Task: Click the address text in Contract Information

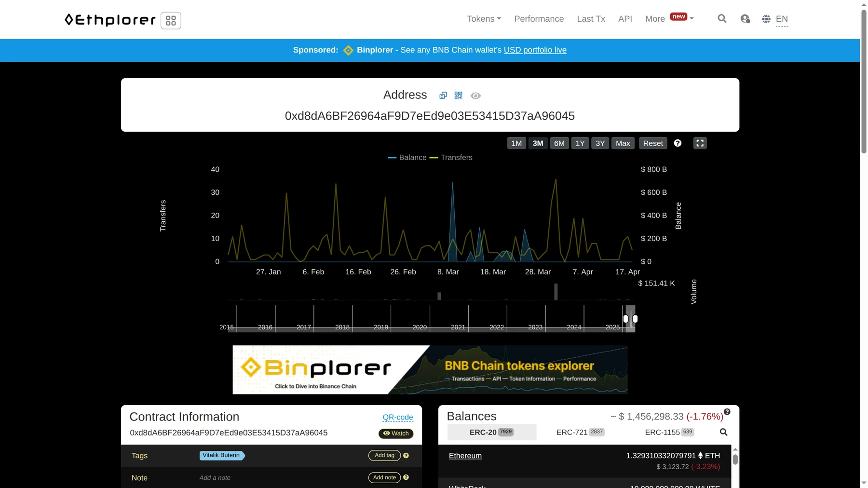Action: pos(229,433)
